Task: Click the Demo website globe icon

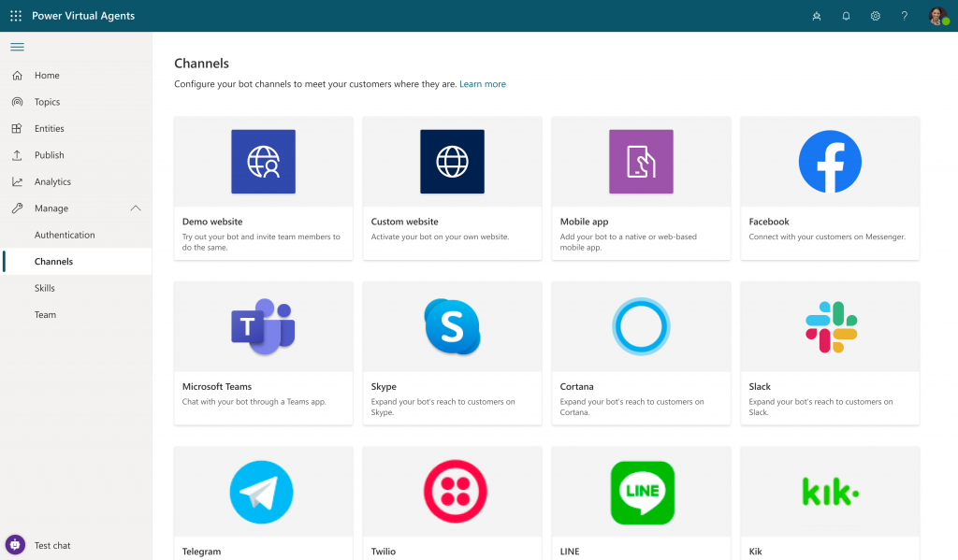Action: tap(263, 162)
